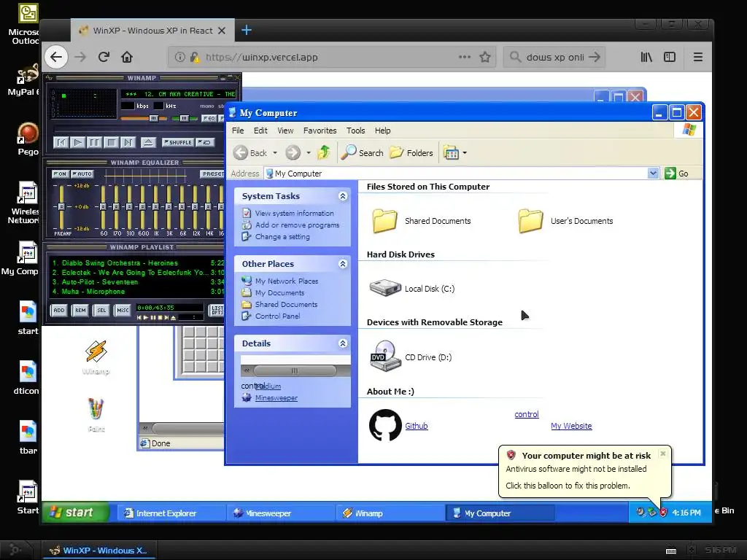Select the Local Disk (C:) drive icon
Image resolution: width=747 pixels, height=560 pixels.
click(385, 288)
